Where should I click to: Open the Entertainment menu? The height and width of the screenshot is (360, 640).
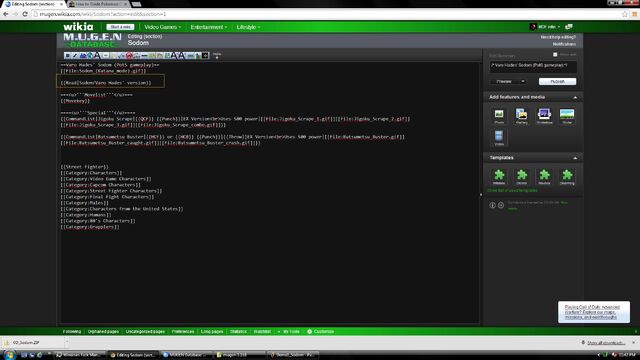209,27
